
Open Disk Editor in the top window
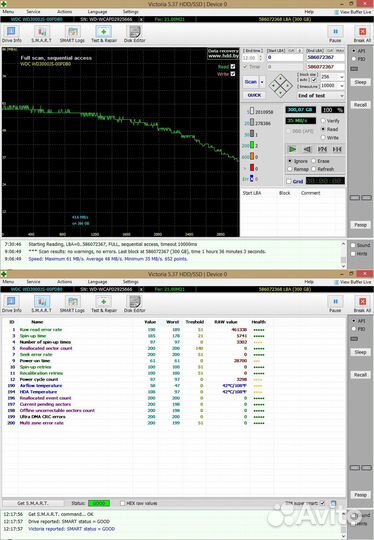[x=135, y=34]
